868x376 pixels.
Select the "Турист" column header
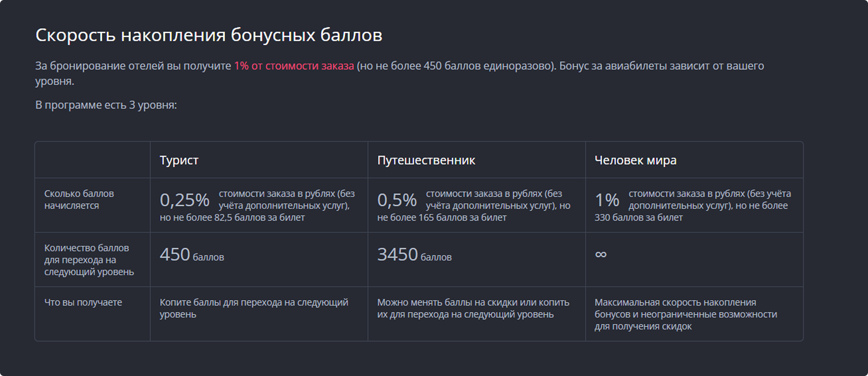[179, 161]
